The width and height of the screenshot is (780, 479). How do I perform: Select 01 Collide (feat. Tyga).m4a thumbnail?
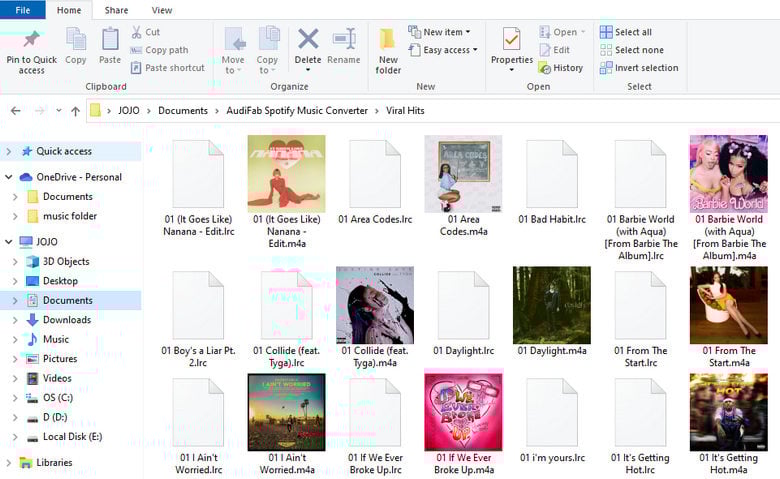point(375,305)
